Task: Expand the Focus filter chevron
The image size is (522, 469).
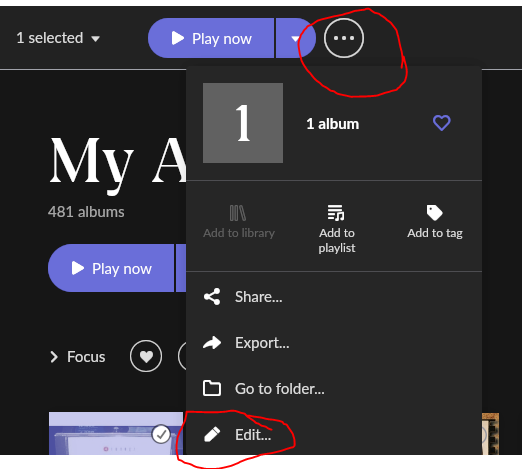Action: (54, 357)
